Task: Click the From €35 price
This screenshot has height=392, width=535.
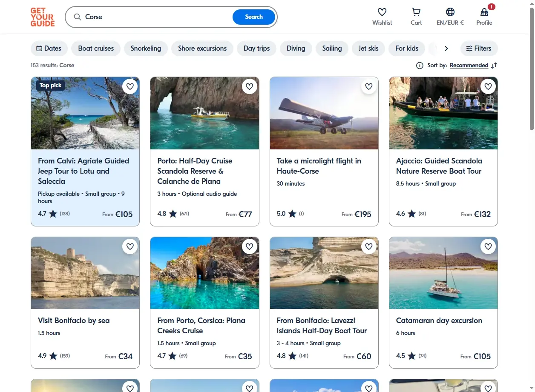Action: (239, 356)
